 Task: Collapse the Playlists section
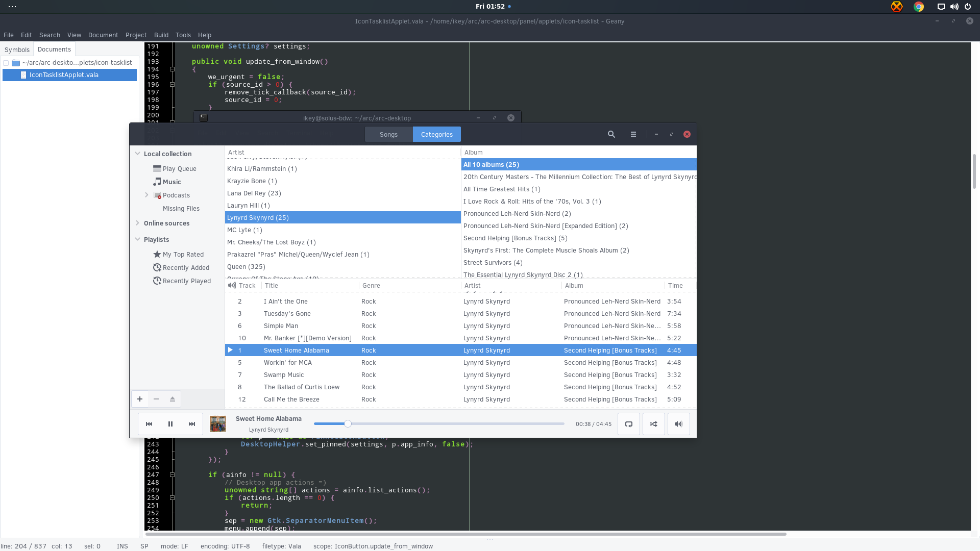click(x=137, y=239)
